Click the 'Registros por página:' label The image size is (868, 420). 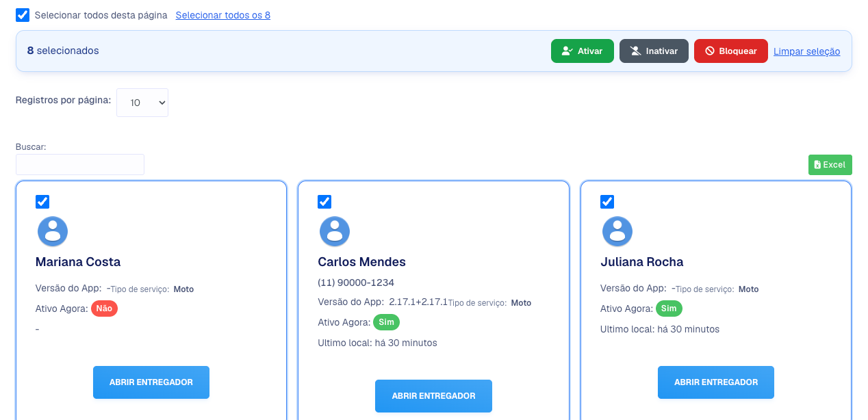click(63, 100)
